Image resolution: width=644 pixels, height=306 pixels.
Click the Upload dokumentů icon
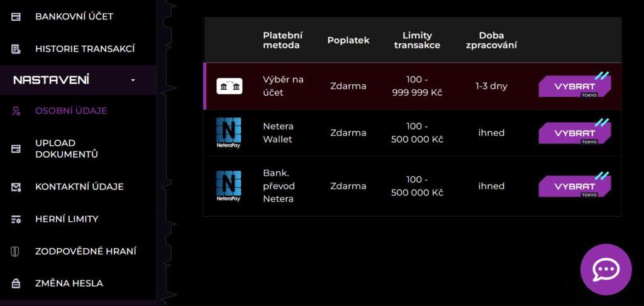(x=16, y=149)
